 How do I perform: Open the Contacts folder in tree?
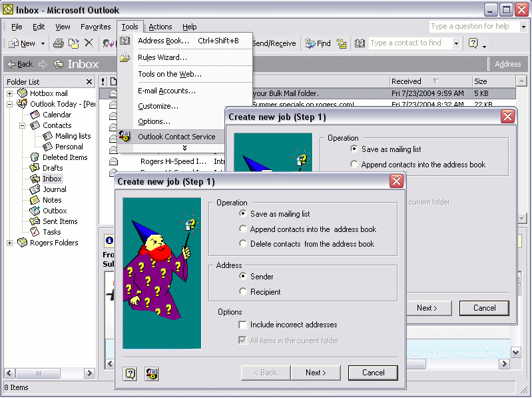pyautogui.click(x=57, y=125)
